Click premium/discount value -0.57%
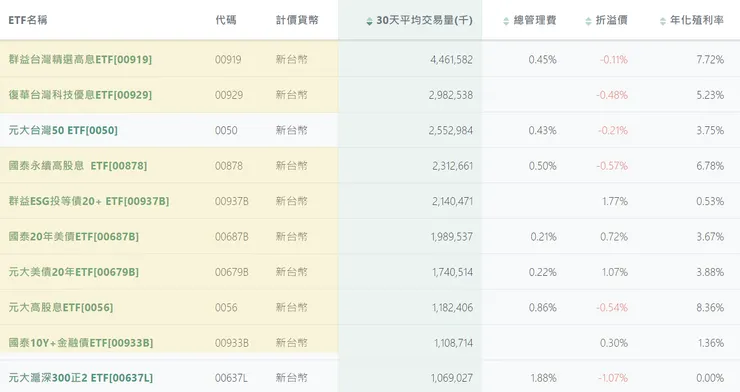This screenshot has height=392, width=740. click(x=612, y=166)
